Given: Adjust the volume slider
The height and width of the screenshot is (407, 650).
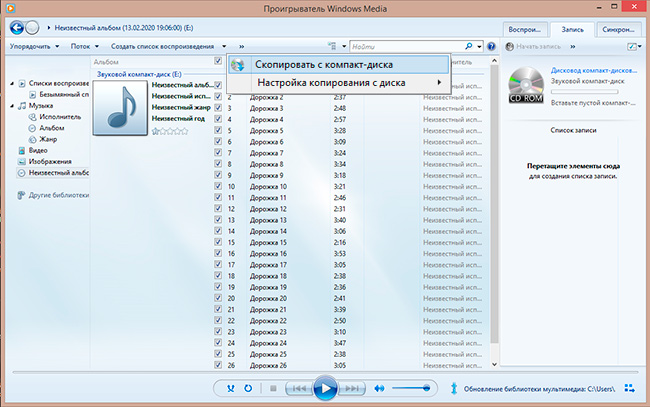Looking at the screenshot, I should point(410,388).
